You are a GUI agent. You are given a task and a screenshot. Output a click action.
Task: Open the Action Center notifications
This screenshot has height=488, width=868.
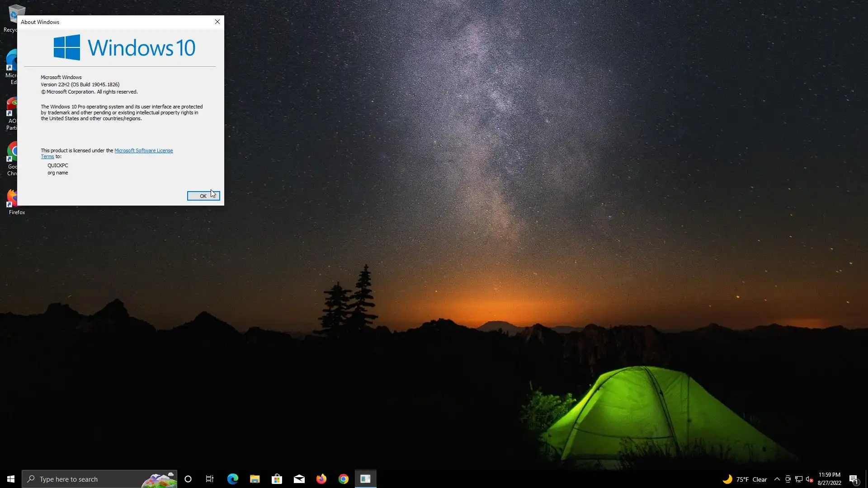(x=854, y=479)
